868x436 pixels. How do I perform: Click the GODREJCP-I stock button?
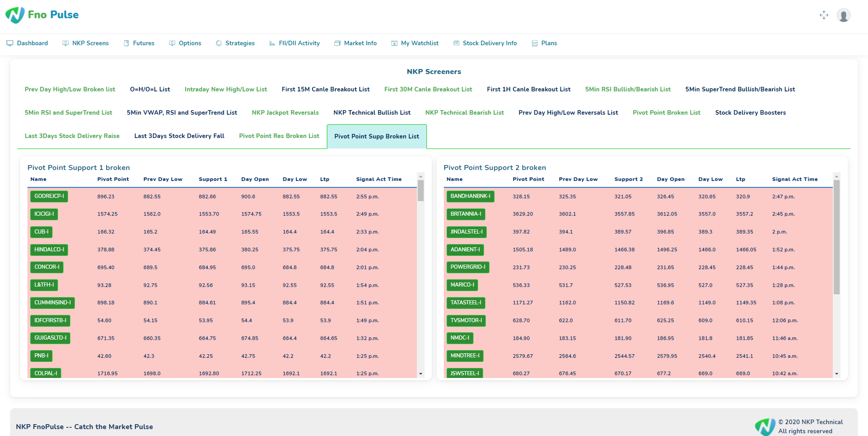pos(49,197)
